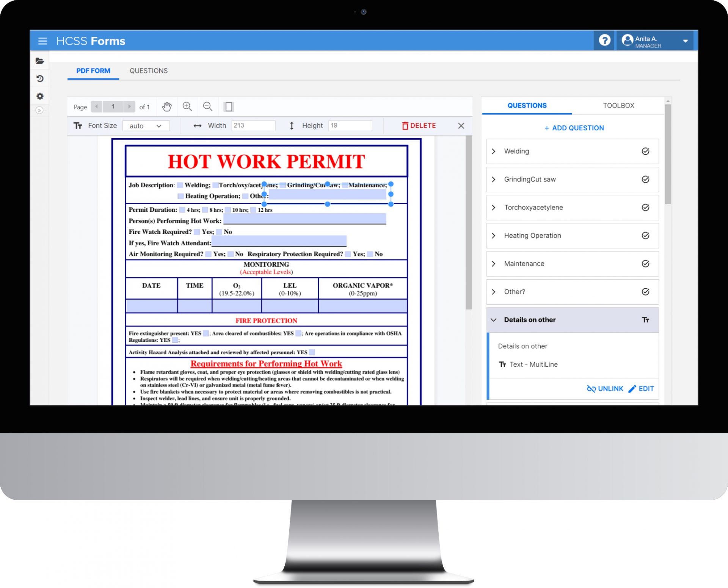This screenshot has height=588, width=728.
Task: Click the zoom in magnifier
Action: 187,107
